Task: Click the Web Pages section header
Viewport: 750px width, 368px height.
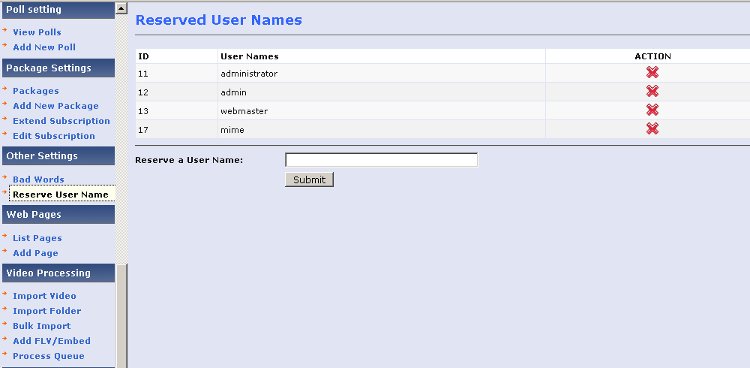Action: coord(58,215)
